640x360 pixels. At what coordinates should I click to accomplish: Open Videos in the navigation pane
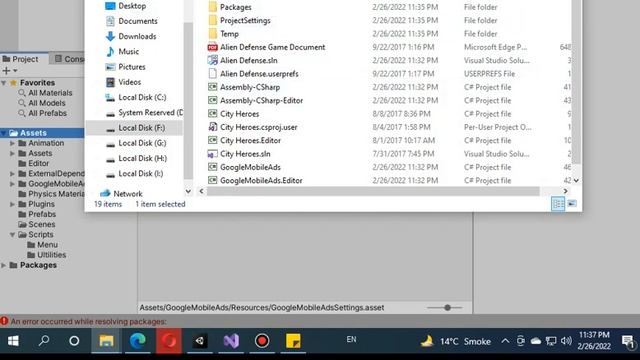129,82
